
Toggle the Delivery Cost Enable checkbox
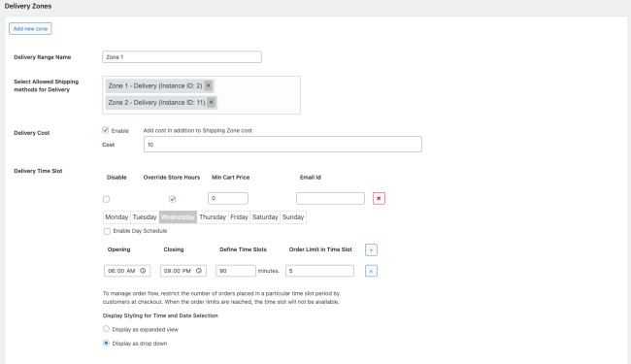[106, 130]
